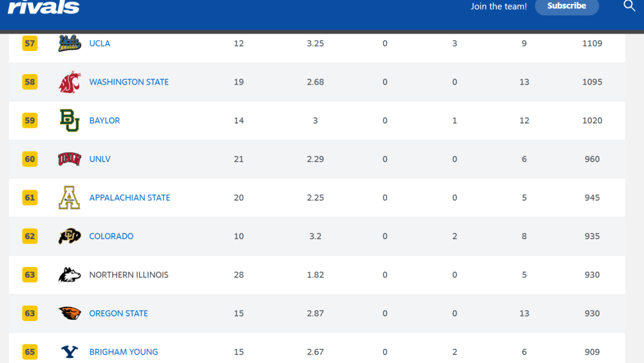Select UNLV's average rating 2.29
Image resolution: width=644 pixels, height=363 pixels.
pos(316,159)
